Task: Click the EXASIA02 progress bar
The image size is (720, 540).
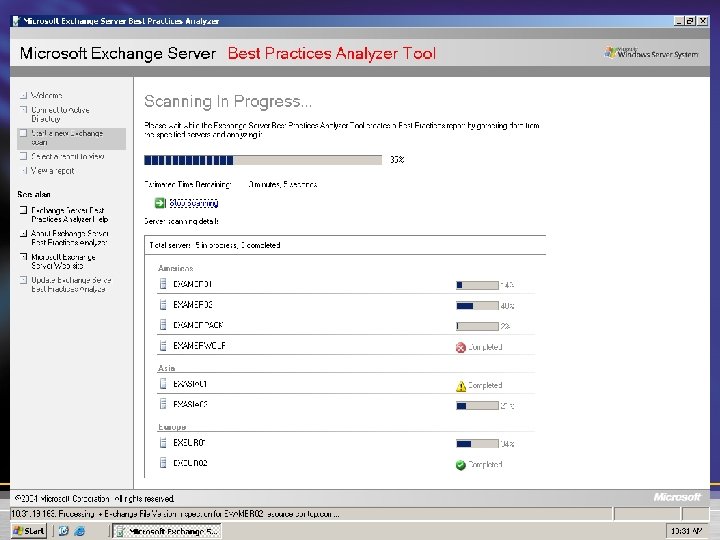Action: coord(477,405)
